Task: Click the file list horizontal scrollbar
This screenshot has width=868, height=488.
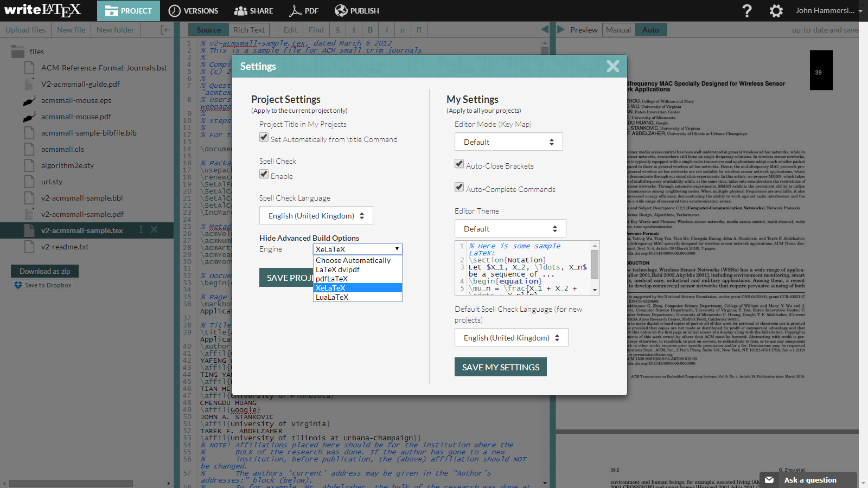Action: click(71, 483)
